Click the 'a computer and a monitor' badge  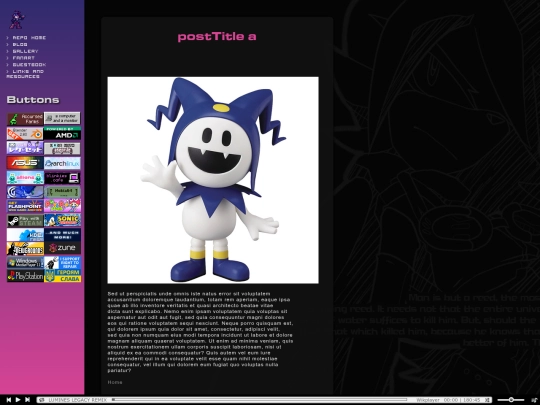tap(62, 118)
